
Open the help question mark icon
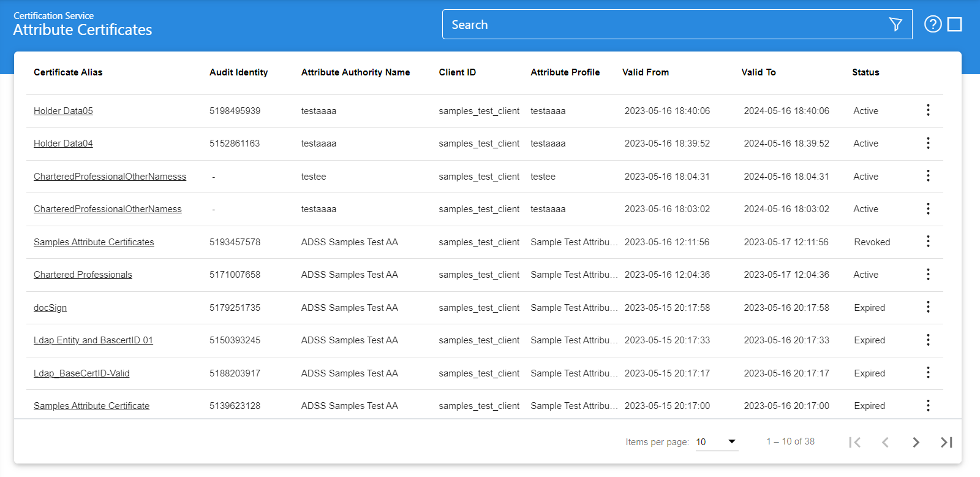pyautogui.click(x=932, y=25)
